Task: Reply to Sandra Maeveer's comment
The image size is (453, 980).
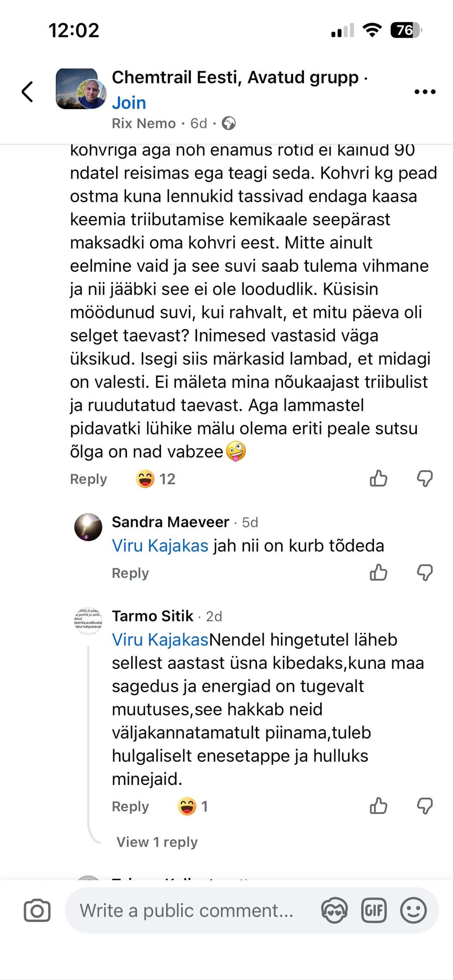Action: click(x=130, y=573)
